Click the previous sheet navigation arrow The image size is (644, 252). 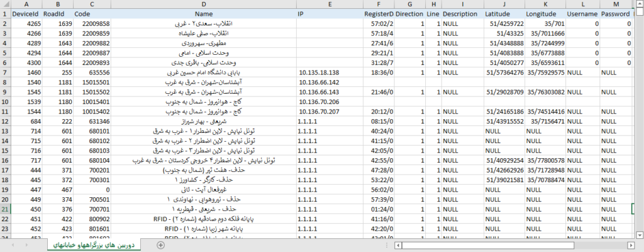[13, 245]
